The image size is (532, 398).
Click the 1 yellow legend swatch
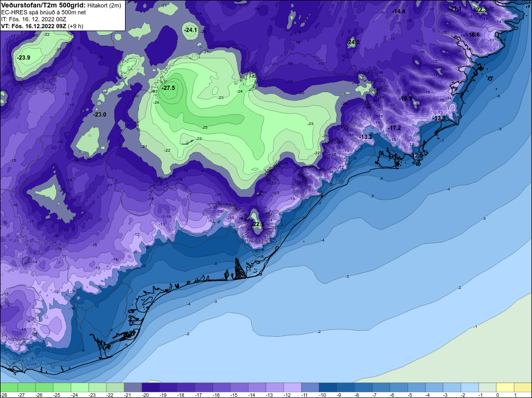tap(523, 387)
